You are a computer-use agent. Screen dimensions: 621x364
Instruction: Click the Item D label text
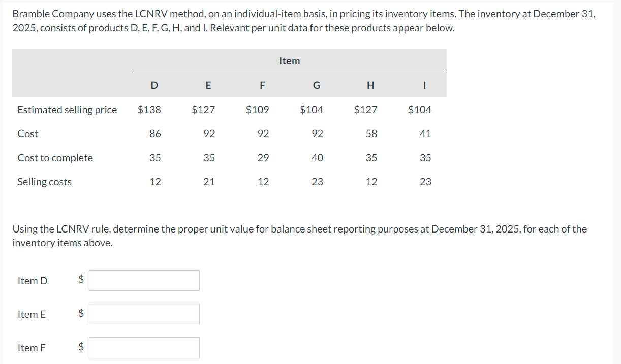coord(33,280)
